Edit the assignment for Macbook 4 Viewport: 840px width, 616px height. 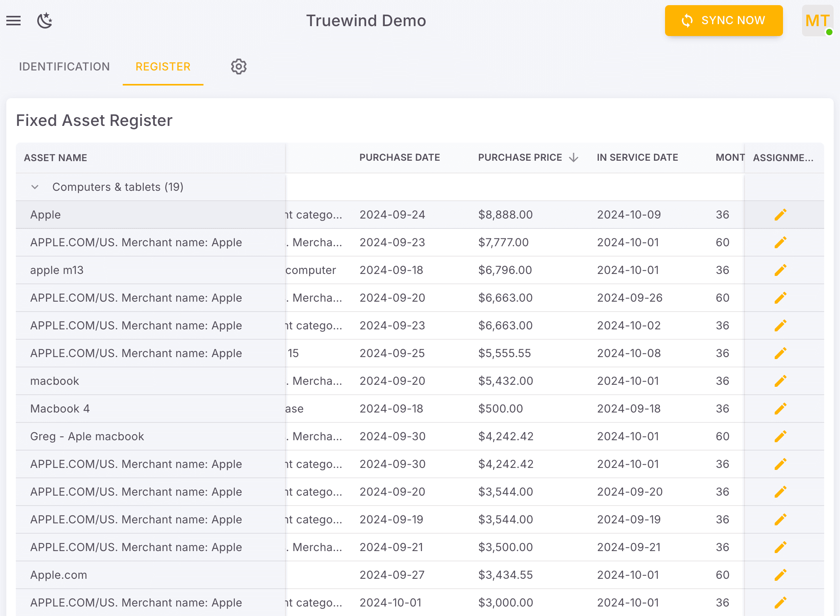click(780, 408)
